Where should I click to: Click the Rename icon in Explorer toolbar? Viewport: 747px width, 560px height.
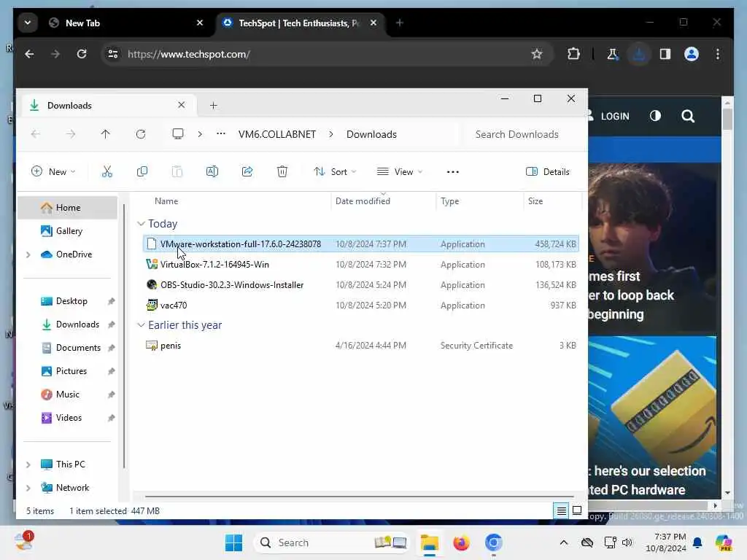point(212,171)
